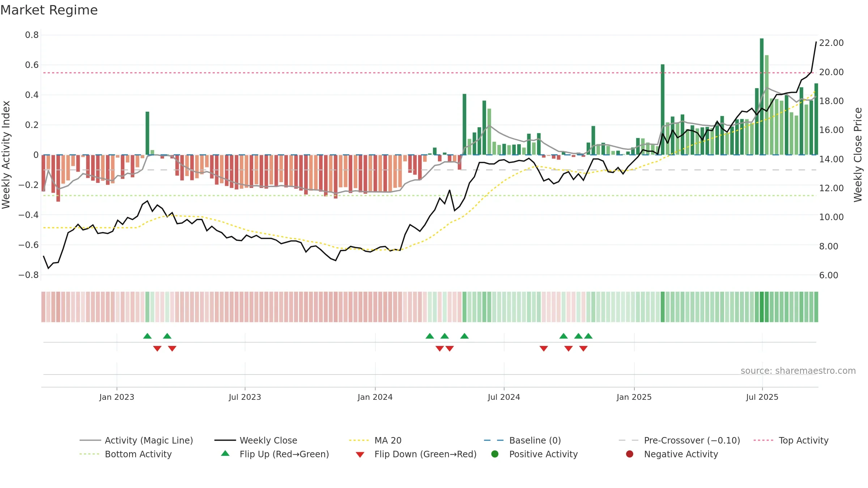Click the Jan 2023 x-axis label
Screen dimensions: 868x488
(116, 397)
